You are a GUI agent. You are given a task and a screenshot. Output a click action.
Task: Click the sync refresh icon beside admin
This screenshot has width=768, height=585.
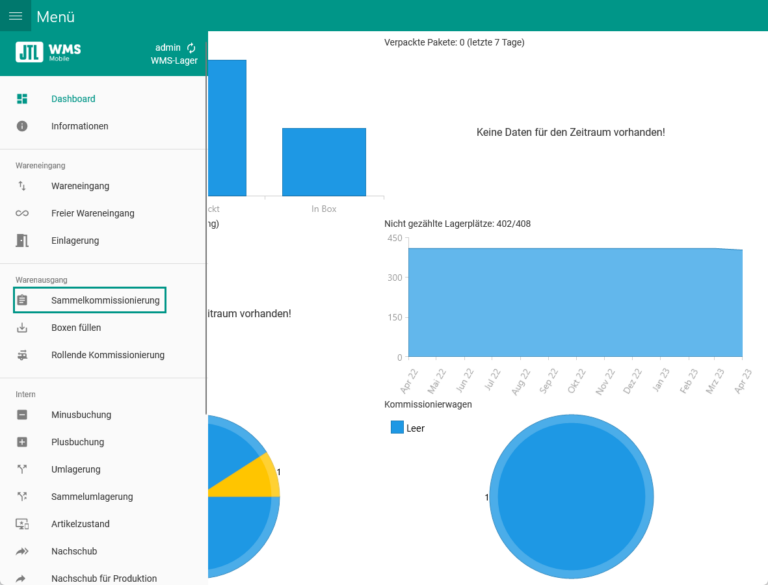(x=191, y=47)
